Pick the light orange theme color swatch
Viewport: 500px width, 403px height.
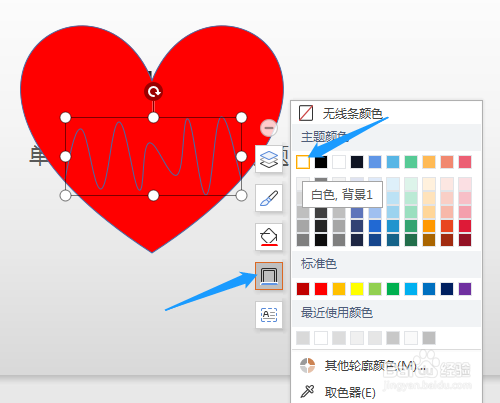point(429,162)
